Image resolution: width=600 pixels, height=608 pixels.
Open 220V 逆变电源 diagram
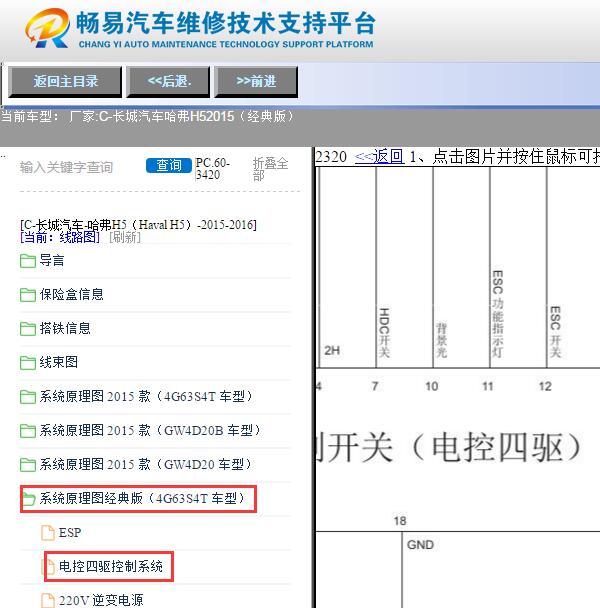(x=101, y=600)
